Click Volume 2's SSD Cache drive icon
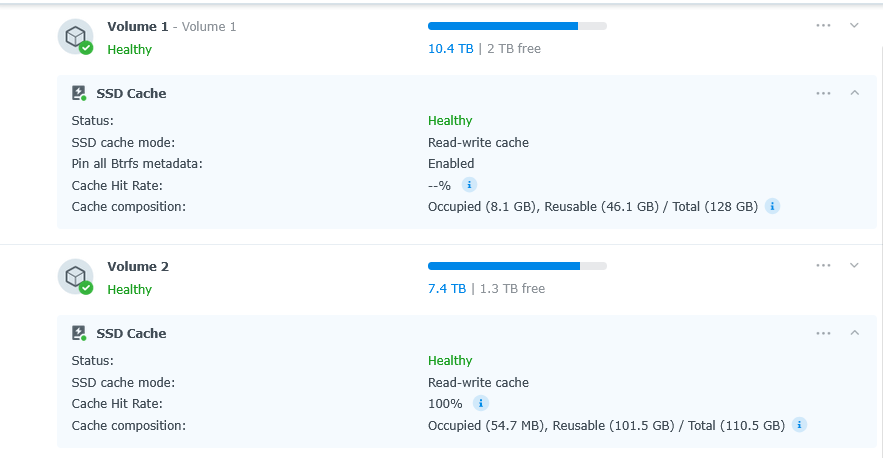The image size is (883, 458). tap(79, 333)
